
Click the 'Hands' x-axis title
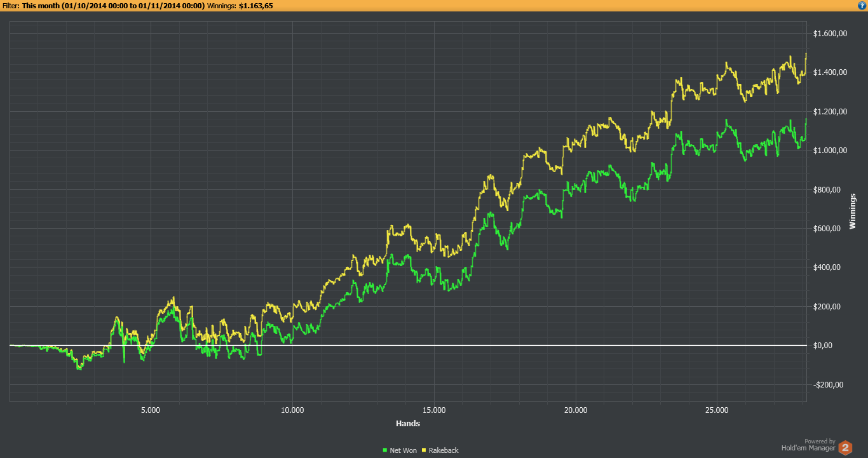[407, 423]
